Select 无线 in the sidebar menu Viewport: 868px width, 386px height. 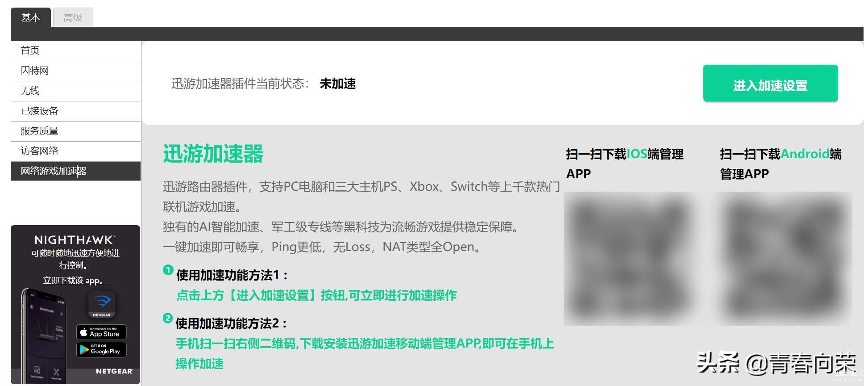point(75,91)
